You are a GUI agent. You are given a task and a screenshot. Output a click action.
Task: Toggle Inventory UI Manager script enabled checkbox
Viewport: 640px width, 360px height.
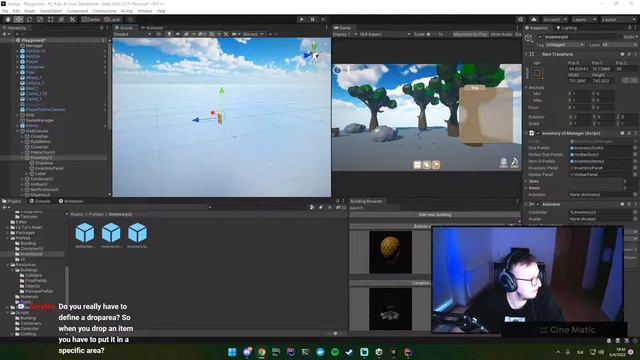(538, 133)
